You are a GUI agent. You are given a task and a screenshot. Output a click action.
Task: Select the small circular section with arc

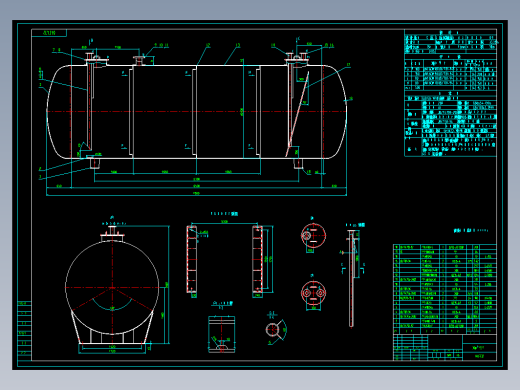click(x=276, y=330)
